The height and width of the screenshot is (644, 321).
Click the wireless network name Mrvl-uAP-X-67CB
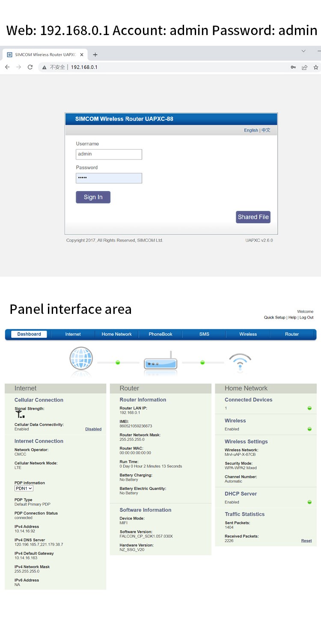(x=240, y=455)
